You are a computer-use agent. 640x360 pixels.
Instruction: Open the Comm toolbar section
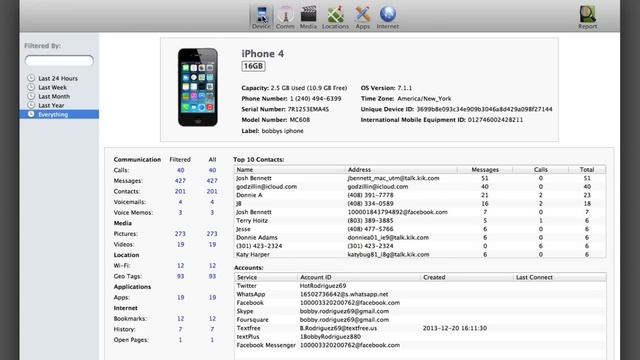pyautogui.click(x=285, y=18)
